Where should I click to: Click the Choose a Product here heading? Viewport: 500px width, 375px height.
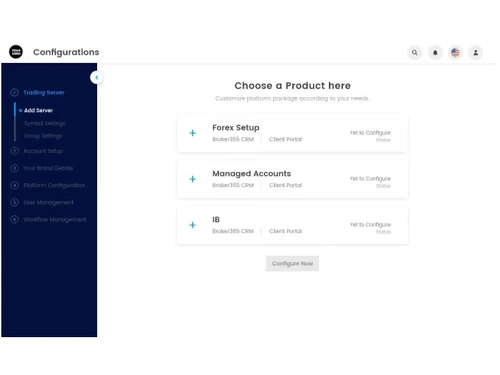click(x=292, y=86)
